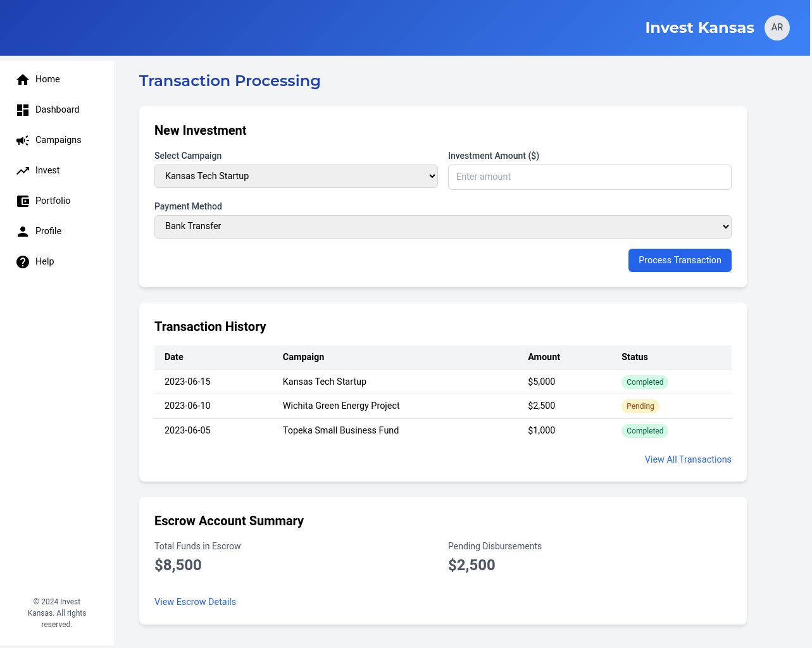Click the Invest Kansas header title
Screen dimensions: 812x648
click(699, 28)
